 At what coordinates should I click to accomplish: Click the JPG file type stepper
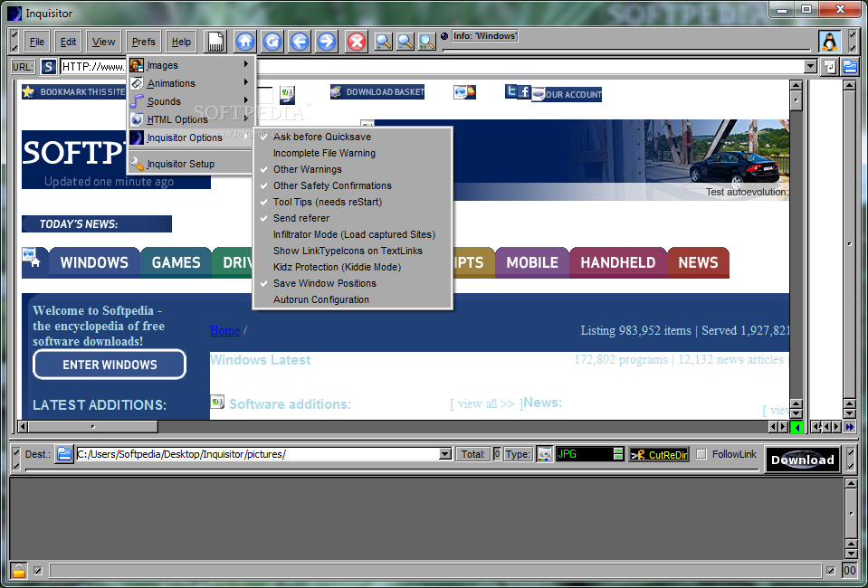pos(618,455)
